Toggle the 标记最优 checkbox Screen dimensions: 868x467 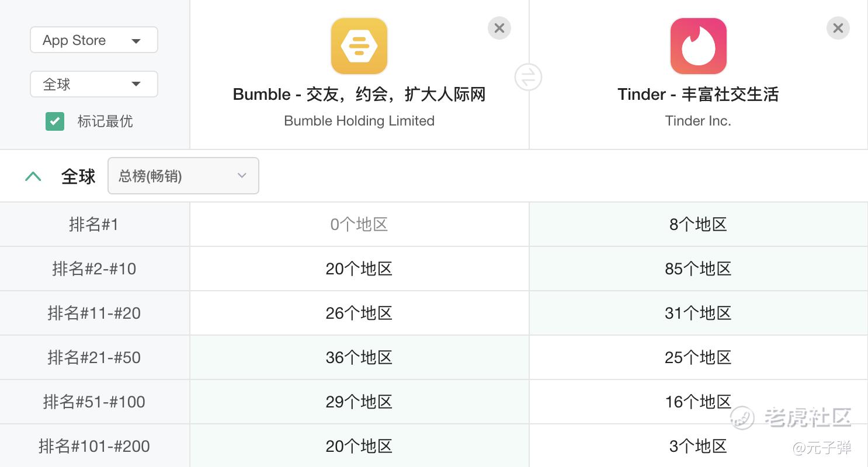[x=55, y=121]
